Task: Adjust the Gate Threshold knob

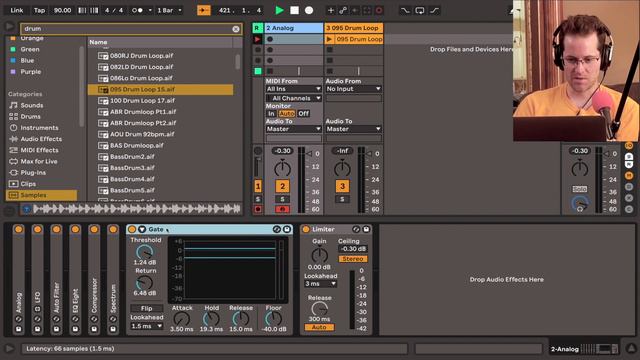Action: [x=144, y=252]
